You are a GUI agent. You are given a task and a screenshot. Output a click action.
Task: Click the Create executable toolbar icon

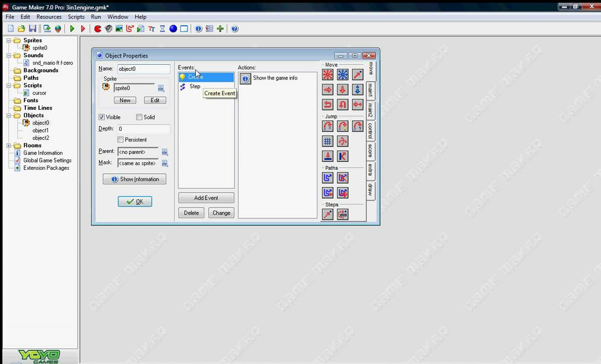[47, 29]
